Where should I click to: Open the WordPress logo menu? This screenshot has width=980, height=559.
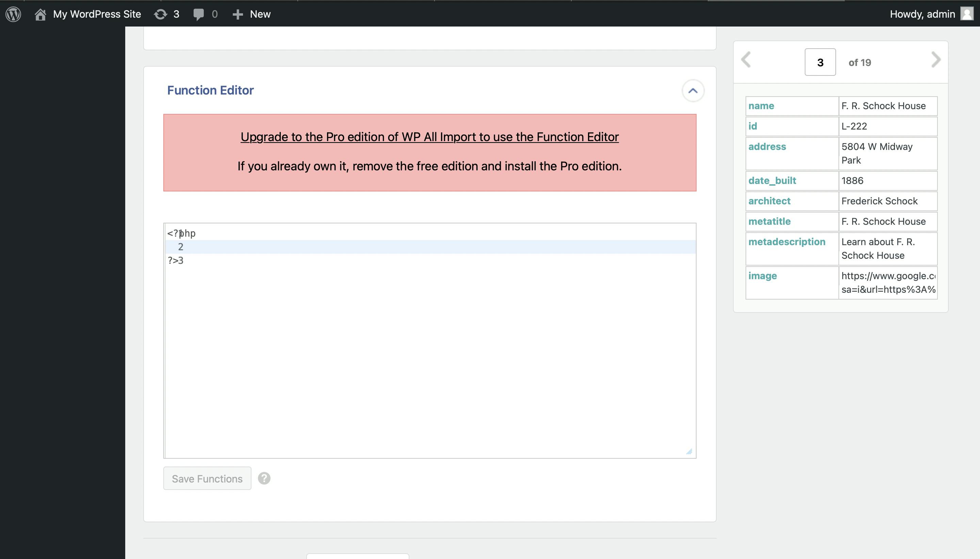[14, 14]
